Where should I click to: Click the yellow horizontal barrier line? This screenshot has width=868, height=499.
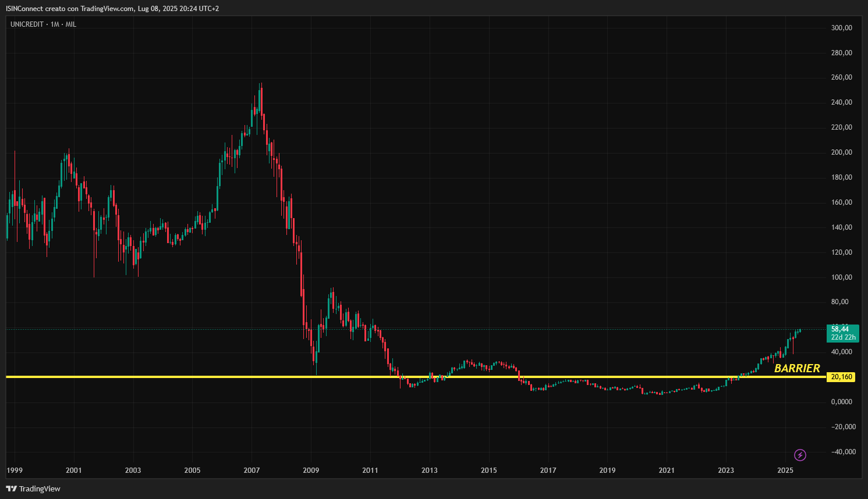[416, 377]
